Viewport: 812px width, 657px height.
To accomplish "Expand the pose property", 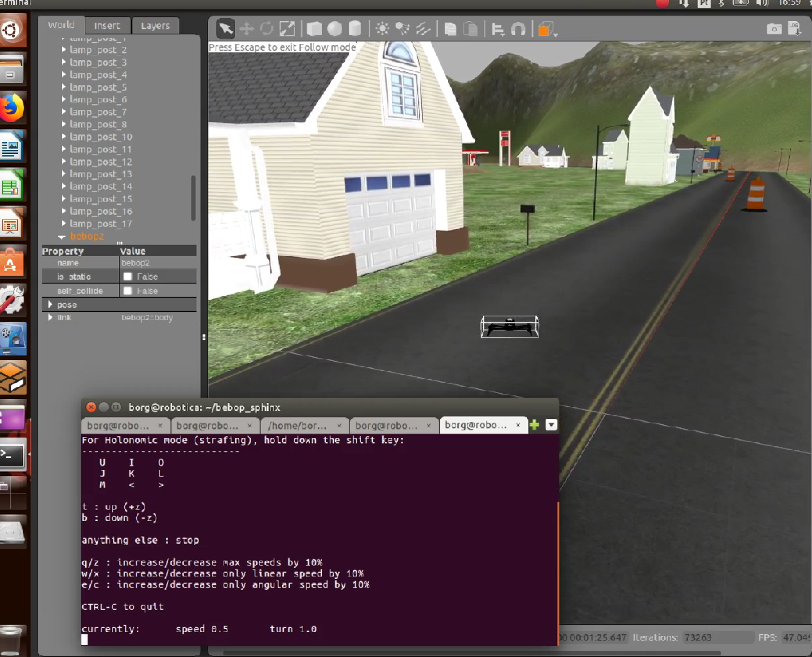I will pos(50,304).
